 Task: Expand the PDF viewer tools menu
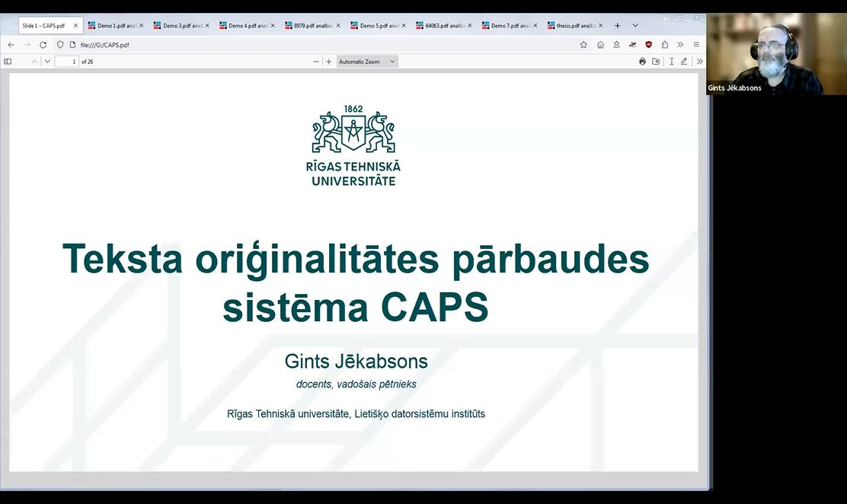[699, 62]
